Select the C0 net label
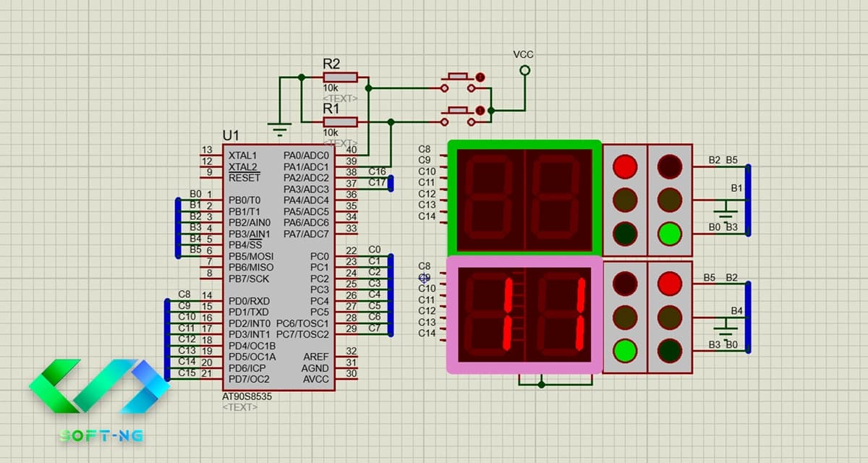Viewport: 868px width, 463px height. point(374,250)
